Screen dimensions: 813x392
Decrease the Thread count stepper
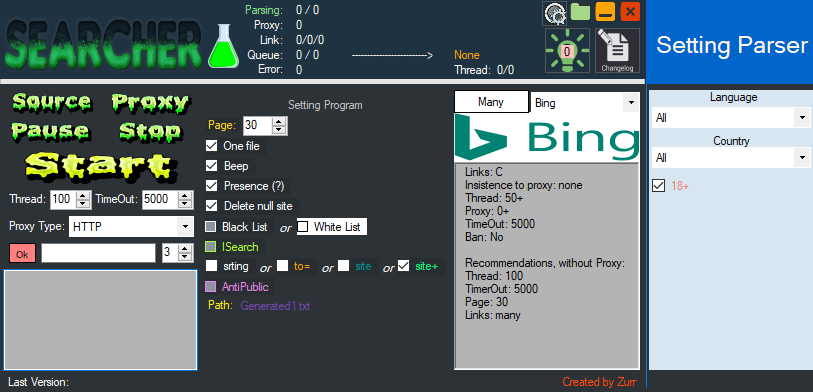[x=84, y=203]
